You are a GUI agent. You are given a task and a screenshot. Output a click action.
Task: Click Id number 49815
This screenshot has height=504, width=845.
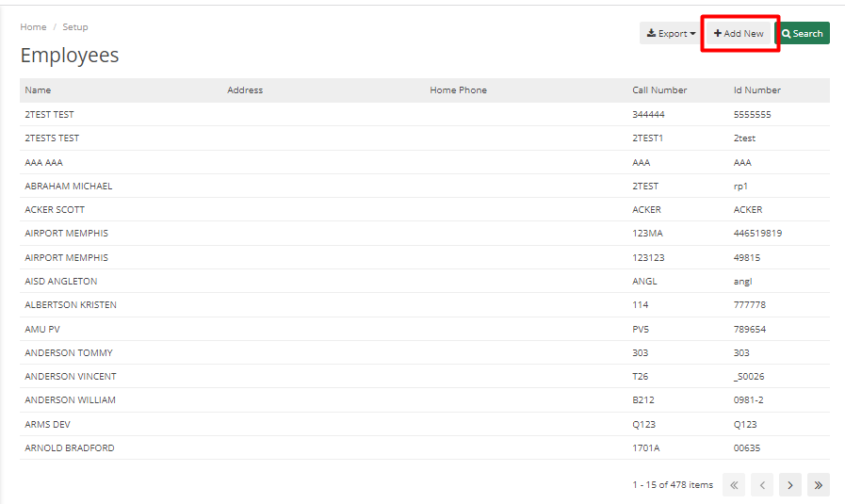click(746, 258)
